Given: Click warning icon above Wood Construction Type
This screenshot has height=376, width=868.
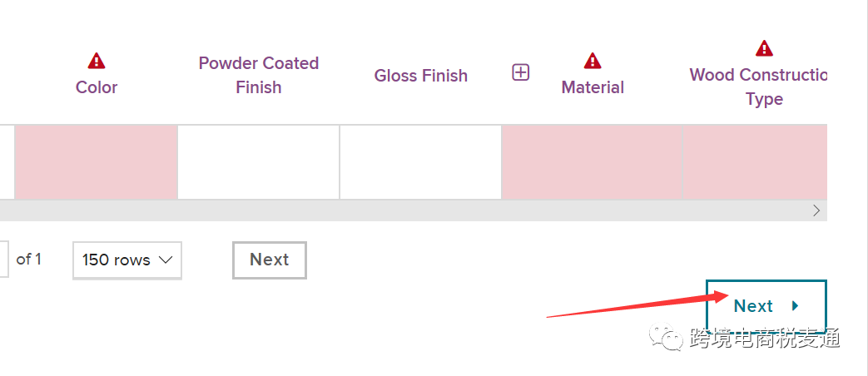Looking at the screenshot, I should pyautogui.click(x=764, y=48).
